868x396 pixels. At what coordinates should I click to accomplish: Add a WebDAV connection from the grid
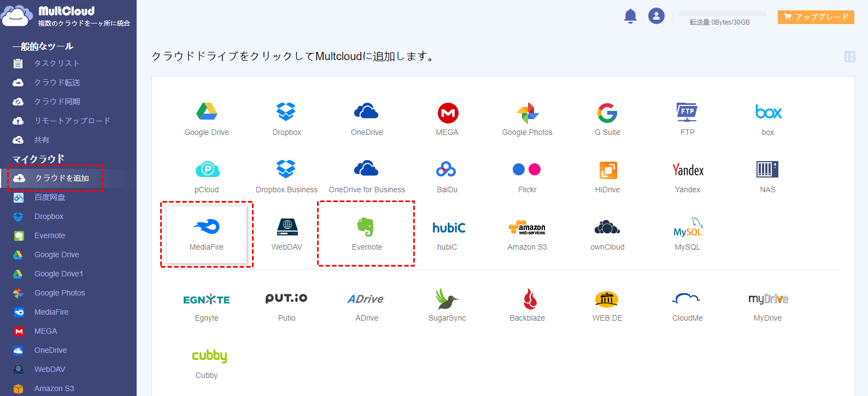click(x=287, y=234)
